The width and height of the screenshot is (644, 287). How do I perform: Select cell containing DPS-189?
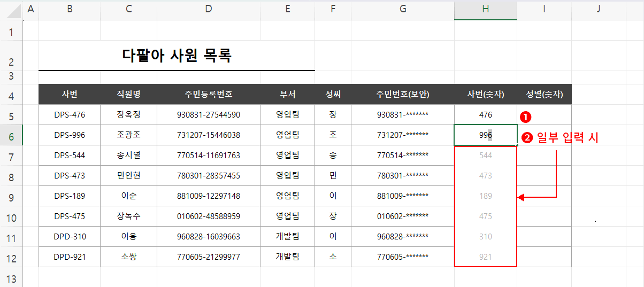pyautogui.click(x=70, y=196)
